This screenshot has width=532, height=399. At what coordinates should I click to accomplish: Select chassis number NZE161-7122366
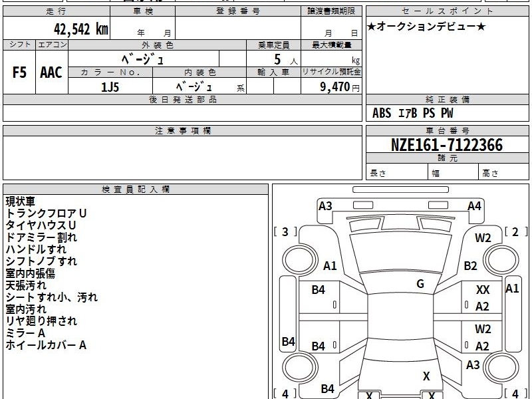click(447, 145)
